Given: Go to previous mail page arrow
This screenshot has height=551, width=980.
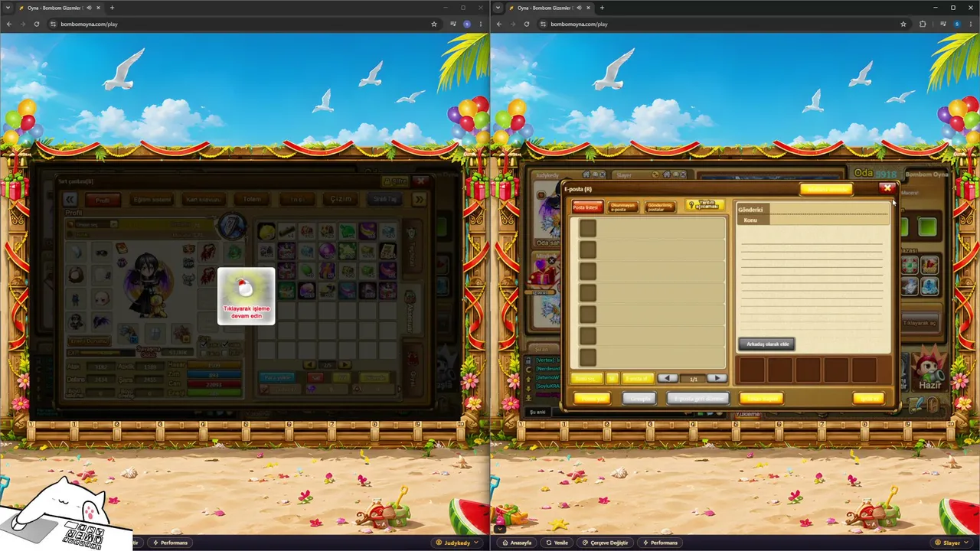Looking at the screenshot, I should 668,378.
